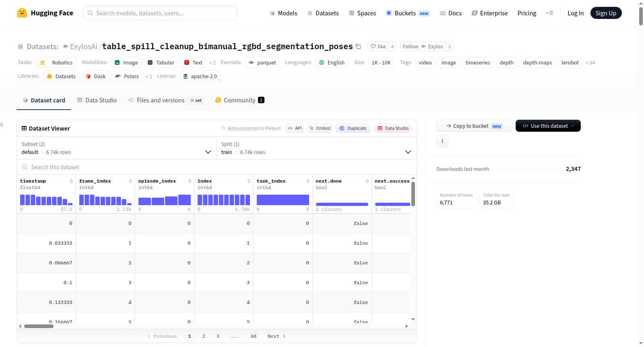This screenshot has width=644, height=347.
Task: Select the parquet format tag
Action: [x=262, y=62]
